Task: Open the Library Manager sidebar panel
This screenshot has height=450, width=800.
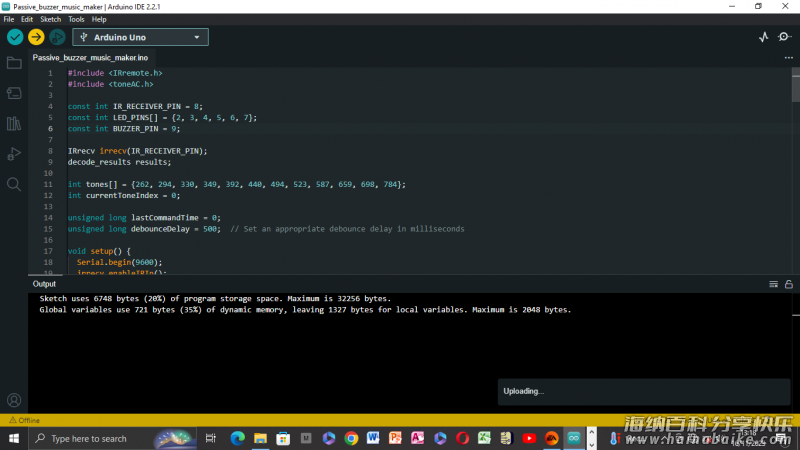Action: (14, 123)
